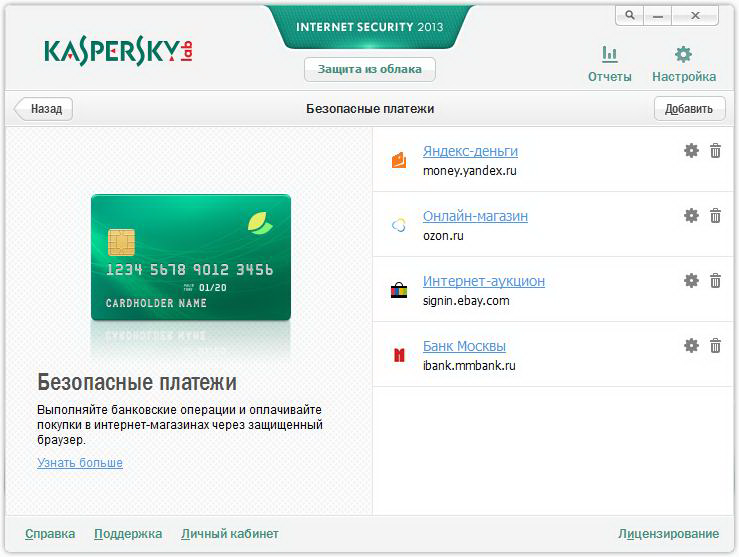Viewport: 739px width, 557px height.
Task: Open the Лицензирование link
Action: [668, 534]
